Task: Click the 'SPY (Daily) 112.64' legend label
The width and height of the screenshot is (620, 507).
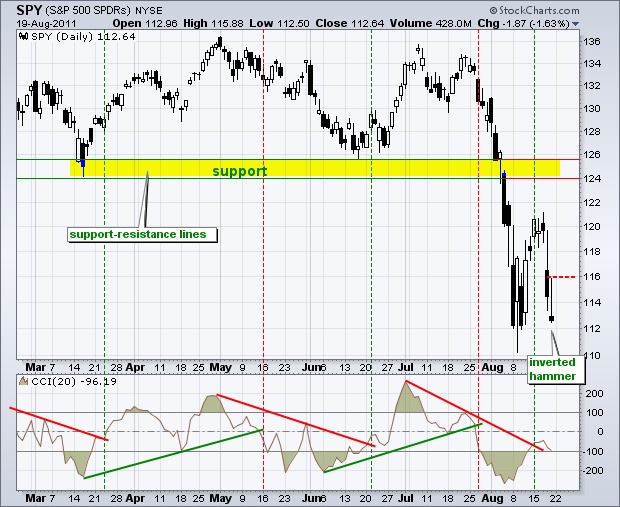Action: click(83, 37)
